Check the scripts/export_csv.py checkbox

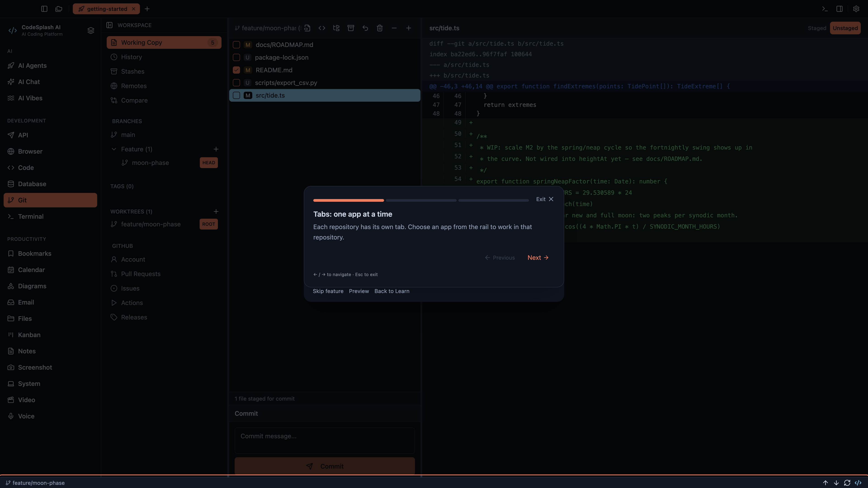point(236,83)
